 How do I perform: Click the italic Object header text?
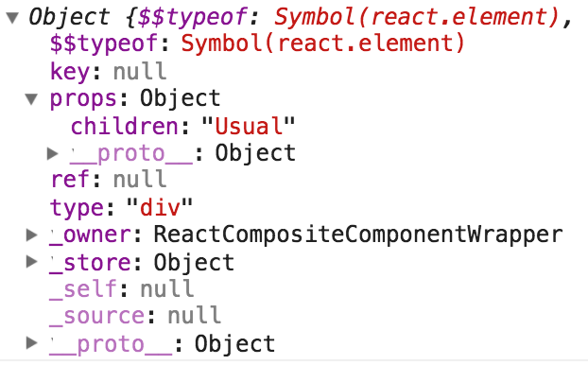coord(69,17)
